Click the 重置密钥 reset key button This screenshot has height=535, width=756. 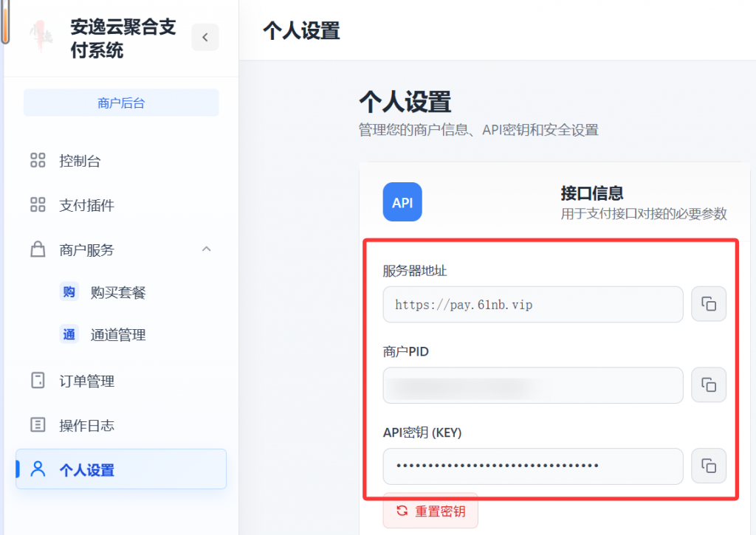(430, 511)
